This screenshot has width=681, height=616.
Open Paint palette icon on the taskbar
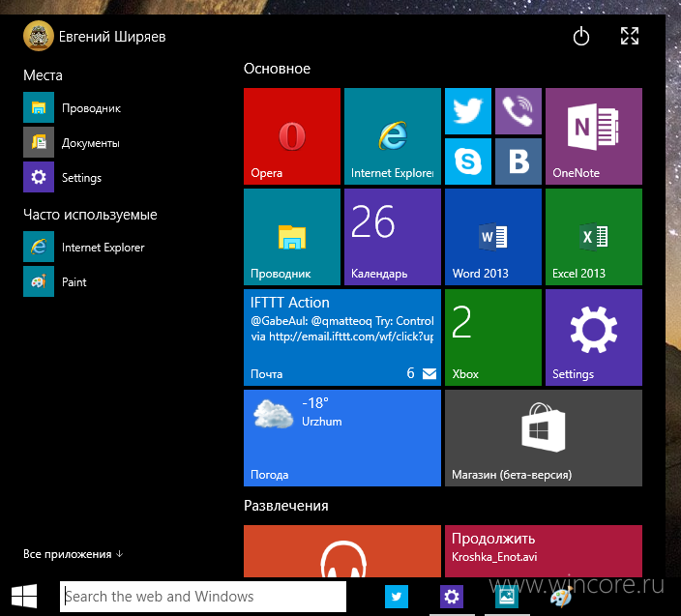pyautogui.click(x=562, y=597)
